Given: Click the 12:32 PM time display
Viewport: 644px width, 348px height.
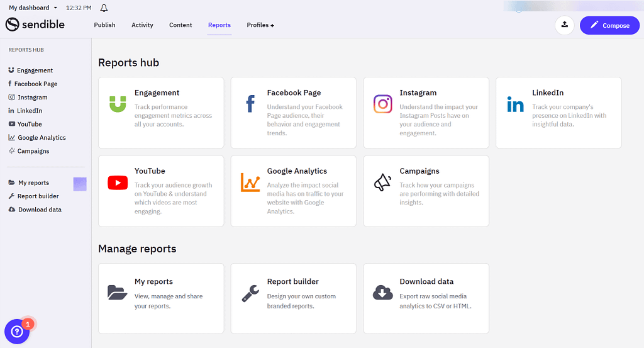Looking at the screenshot, I should pyautogui.click(x=79, y=8).
